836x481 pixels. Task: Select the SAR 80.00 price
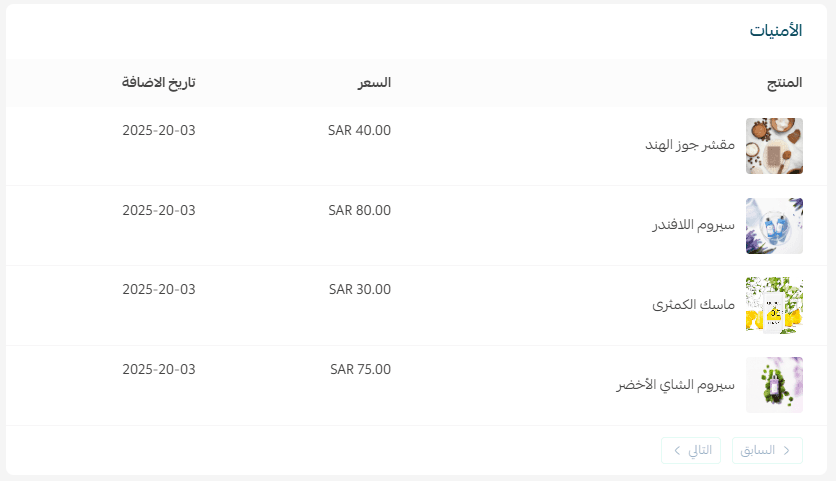tap(360, 210)
